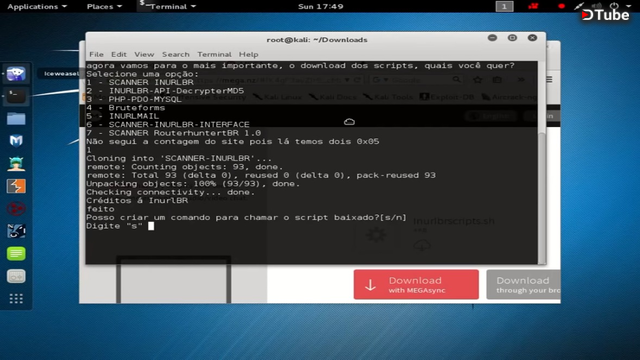This screenshot has width=640, height=360.
Task: Launch BeEF from the dock
Action: click(16, 231)
